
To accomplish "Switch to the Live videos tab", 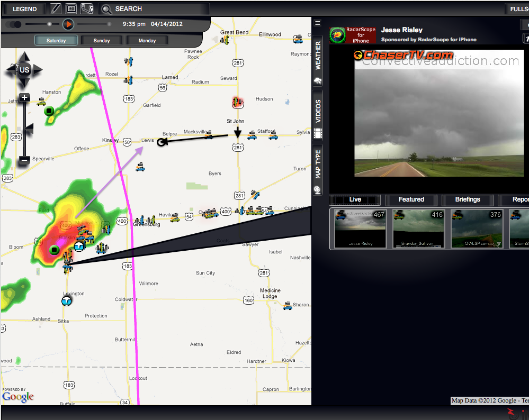I will click(x=355, y=199).
